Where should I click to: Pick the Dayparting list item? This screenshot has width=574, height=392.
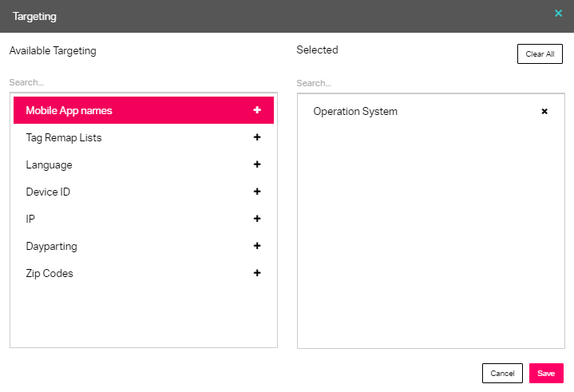tap(144, 246)
